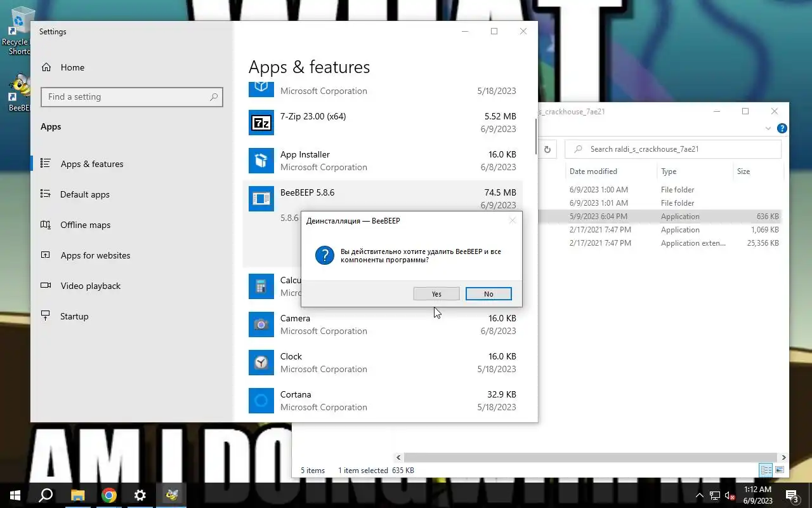Click the 7-Zip app icon in list
This screenshot has height=508, width=812.
pos(261,123)
